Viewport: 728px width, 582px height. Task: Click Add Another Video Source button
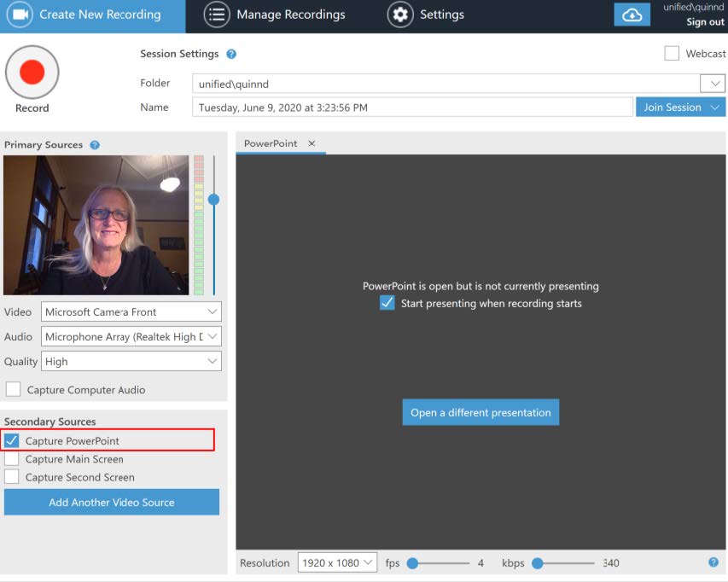point(112,503)
